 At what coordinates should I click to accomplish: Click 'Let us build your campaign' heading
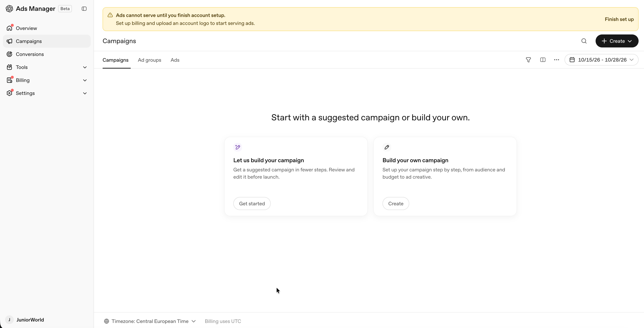pyautogui.click(x=269, y=160)
